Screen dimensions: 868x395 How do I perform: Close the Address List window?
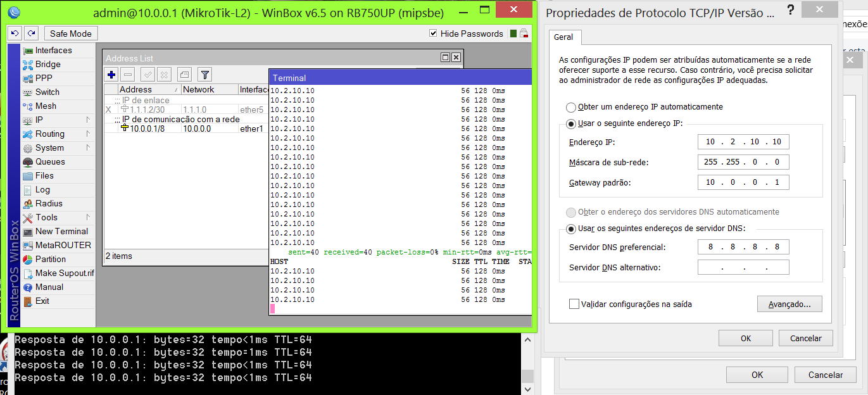pos(456,58)
